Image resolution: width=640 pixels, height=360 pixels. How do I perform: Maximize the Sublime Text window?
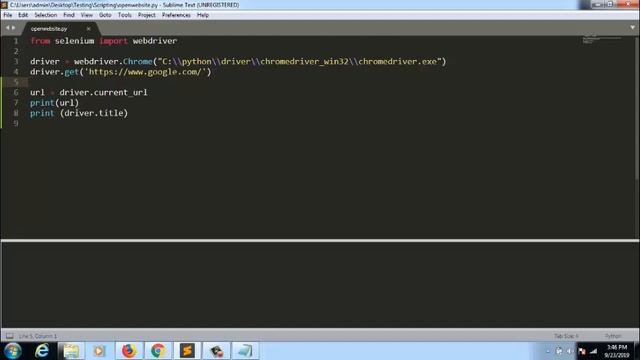[x=610, y=4]
